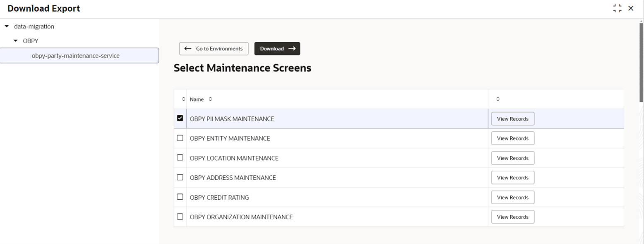
Task: View Records for OBPY ORGANIZATION MAINTENANCE
Action: (512, 217)
